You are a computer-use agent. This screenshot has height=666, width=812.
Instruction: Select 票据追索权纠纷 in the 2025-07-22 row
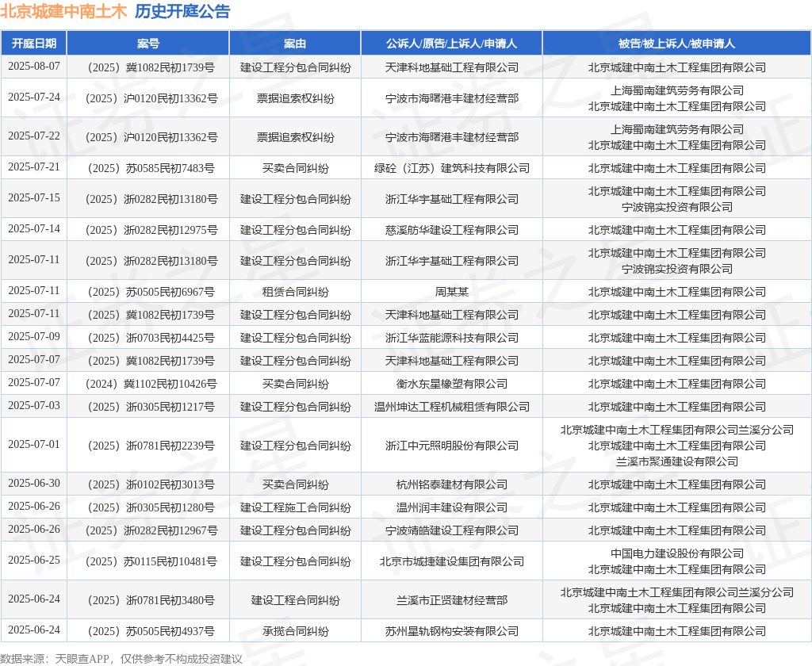click(295, 137)
